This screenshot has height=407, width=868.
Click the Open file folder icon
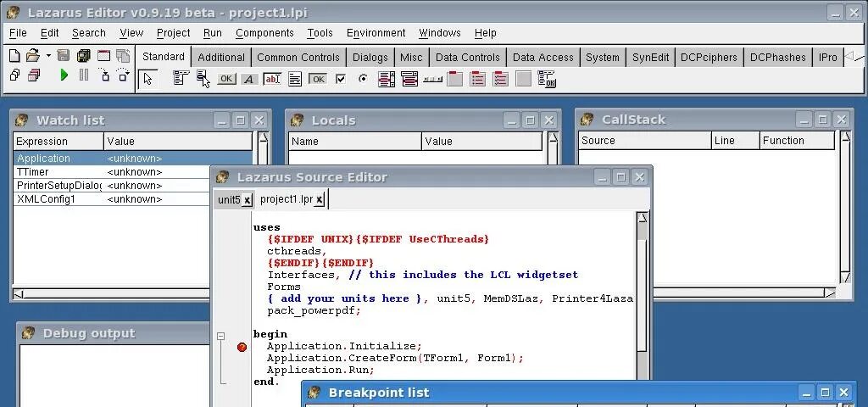click(x=33, y=55)
